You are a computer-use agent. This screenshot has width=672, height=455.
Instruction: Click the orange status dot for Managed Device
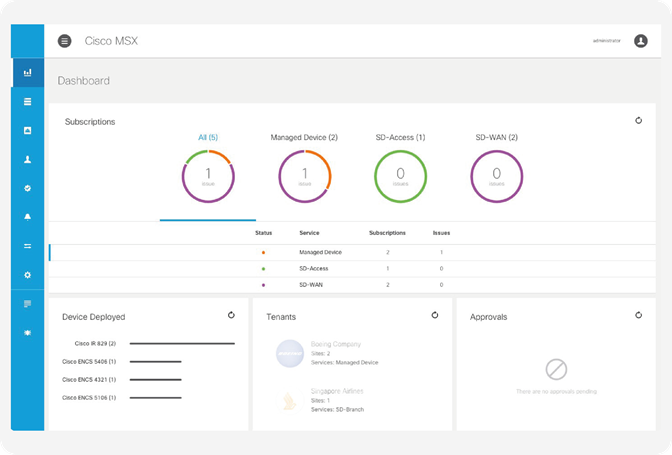pos(263,253)
